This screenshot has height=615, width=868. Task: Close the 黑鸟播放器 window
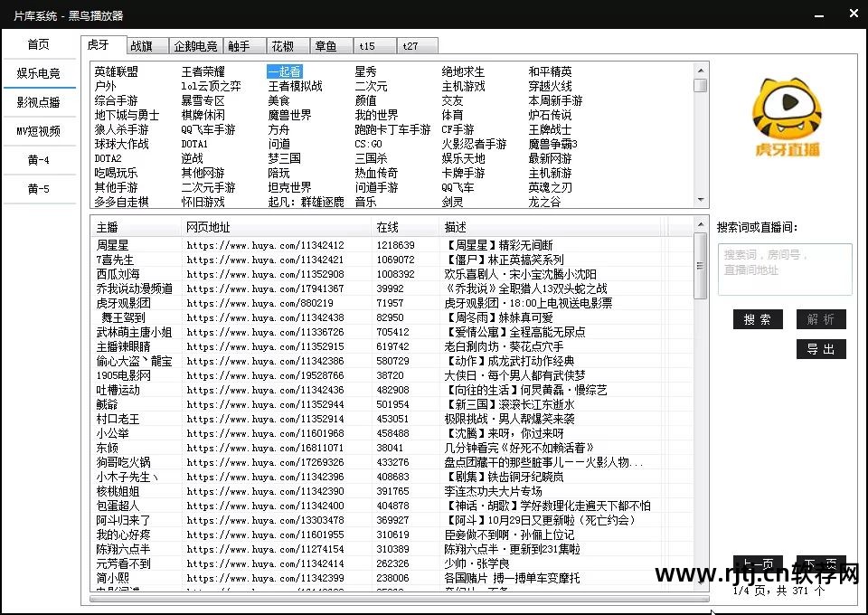(x=854, y=14)
